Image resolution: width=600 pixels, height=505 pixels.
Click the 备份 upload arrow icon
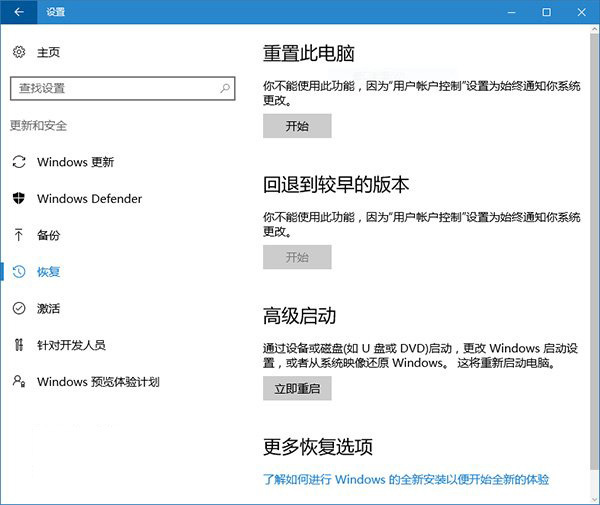[x=18, y=235]
